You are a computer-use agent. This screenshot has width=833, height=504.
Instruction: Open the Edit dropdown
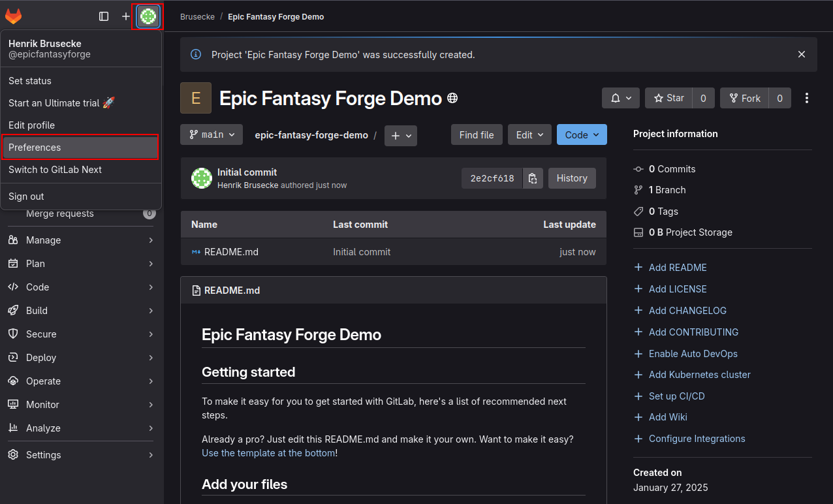pyautogui.click(x=529, y=134)
